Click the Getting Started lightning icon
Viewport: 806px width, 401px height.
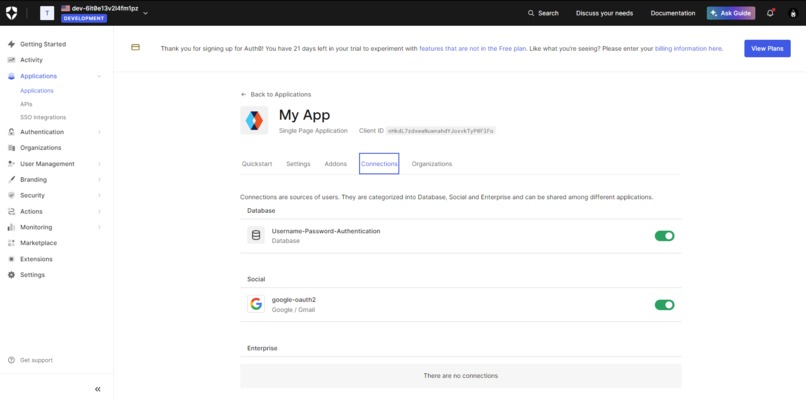[x=11, y=44]
